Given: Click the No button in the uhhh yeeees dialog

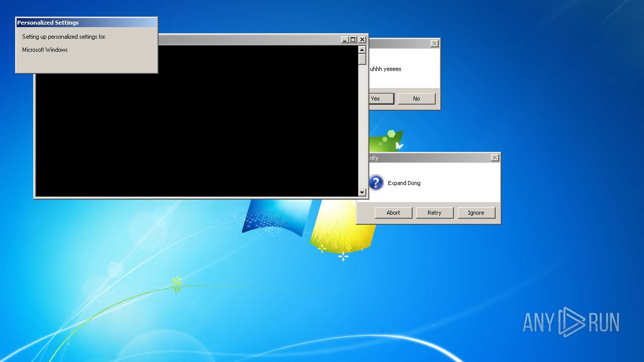Looking at the screenshot, I should tap(416, 99).
